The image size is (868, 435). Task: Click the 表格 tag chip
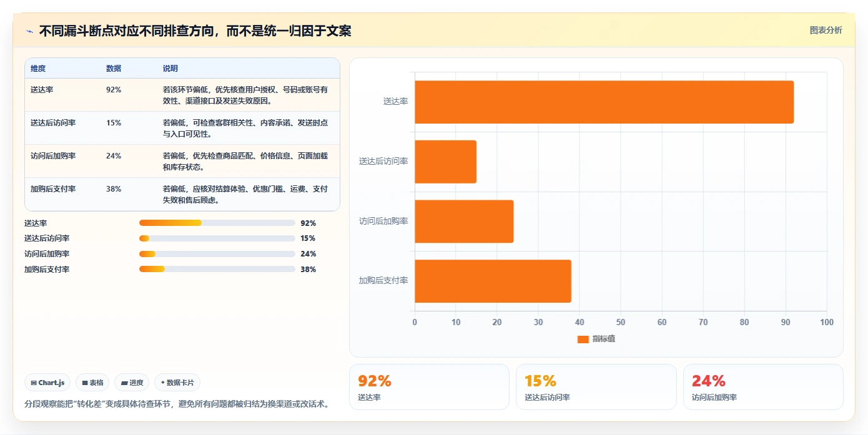click(x=92, y=383)
